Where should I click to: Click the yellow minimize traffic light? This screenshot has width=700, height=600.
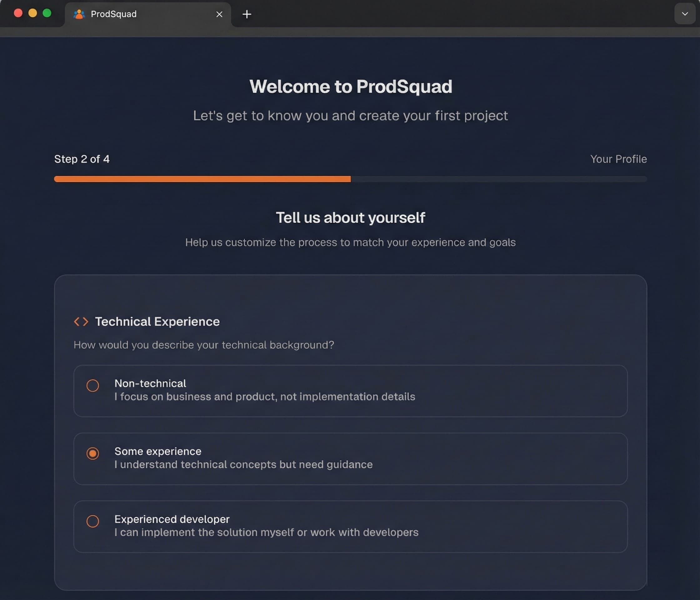[32, 13]
